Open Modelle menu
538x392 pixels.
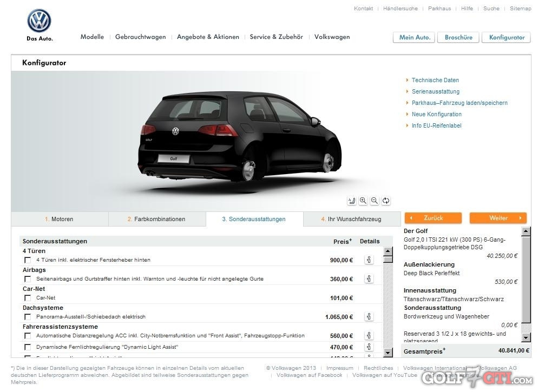click(92, 37)
